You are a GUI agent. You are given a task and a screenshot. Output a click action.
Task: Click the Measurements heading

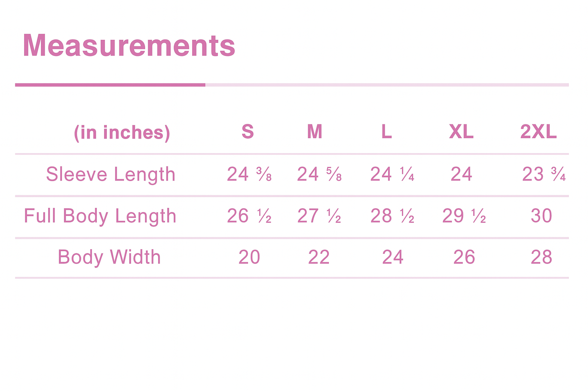click(x=129, y=46)
